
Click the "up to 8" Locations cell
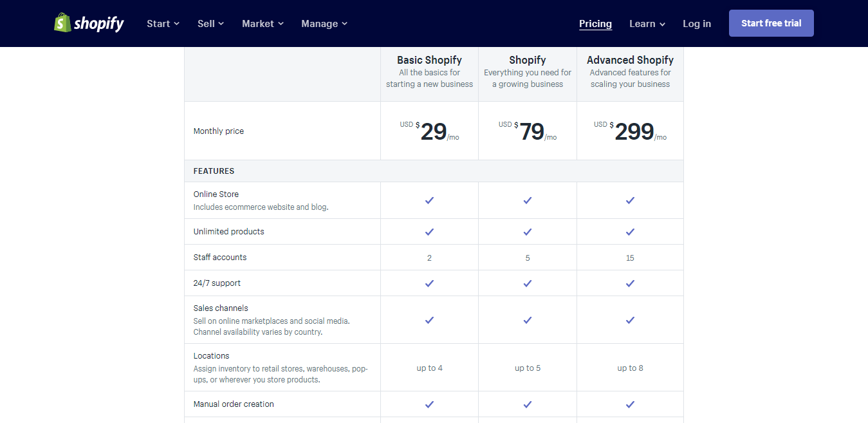pyautogui.click(x=630, y=368)
